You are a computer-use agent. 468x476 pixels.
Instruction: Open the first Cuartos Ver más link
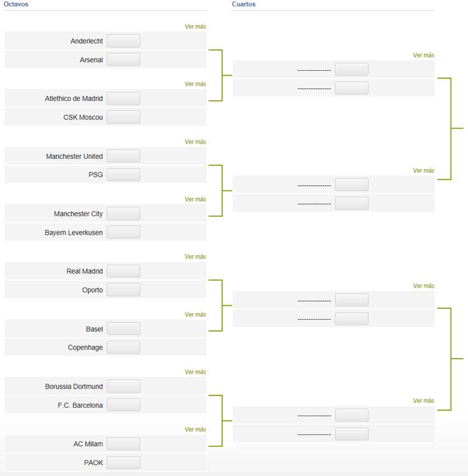tap(423, 56)
